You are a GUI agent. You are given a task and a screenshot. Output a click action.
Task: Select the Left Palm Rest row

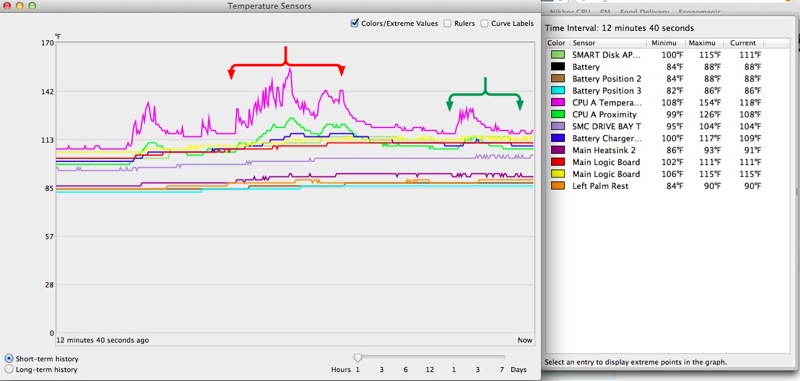click(x=668, y=186)
